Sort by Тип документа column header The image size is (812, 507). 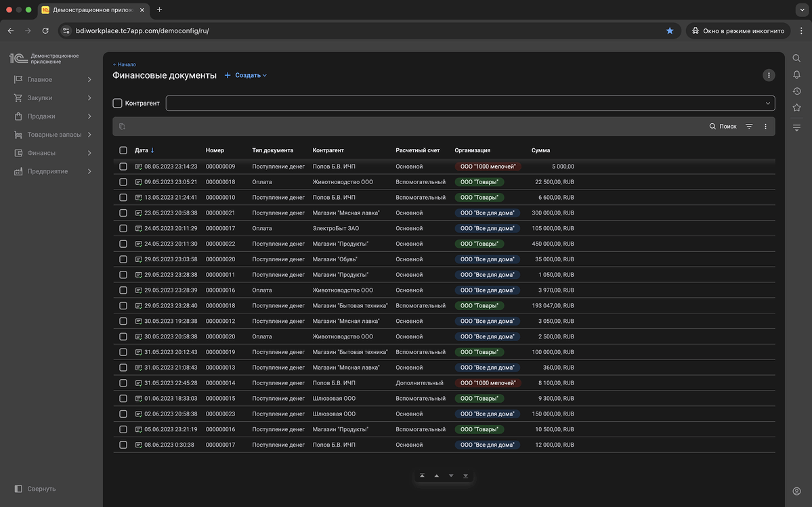[273, 150]
